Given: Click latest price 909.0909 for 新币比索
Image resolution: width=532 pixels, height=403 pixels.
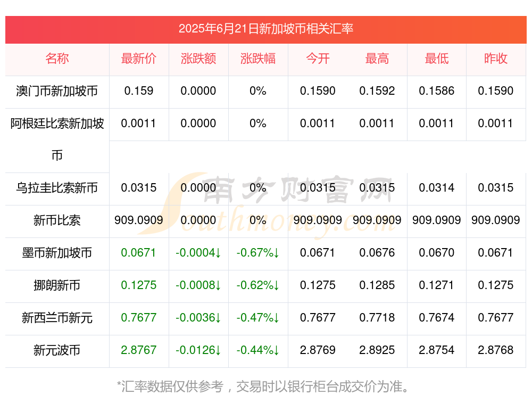Looking at the screenshot, I should click(x=139, y=220).
